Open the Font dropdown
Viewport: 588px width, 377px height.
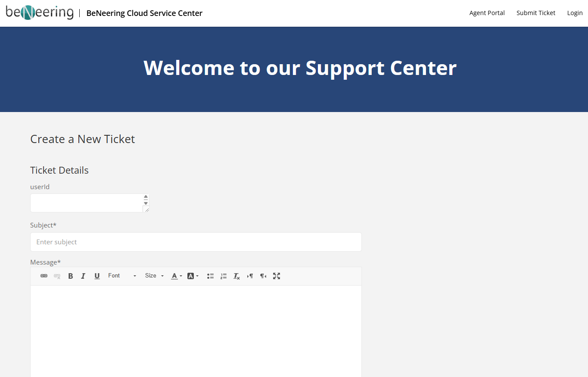[x=122, y=276]
